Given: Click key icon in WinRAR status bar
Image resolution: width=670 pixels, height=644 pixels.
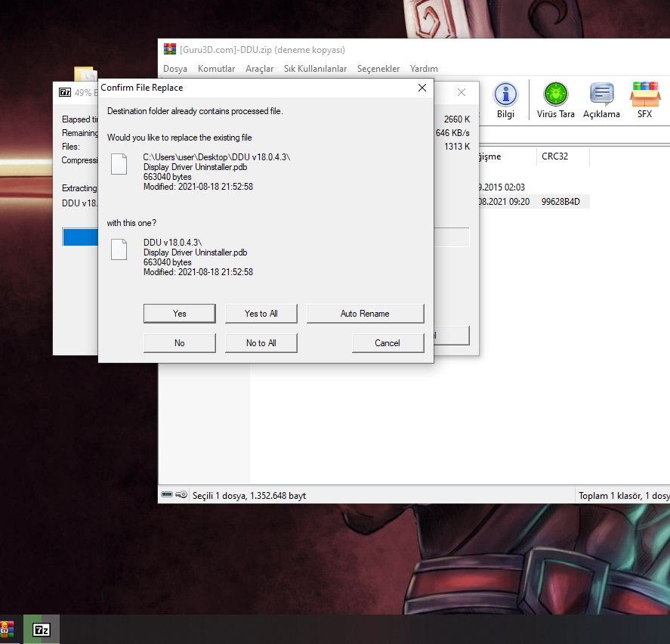Looking at the screenshot, I should click(x=181, y=495).
